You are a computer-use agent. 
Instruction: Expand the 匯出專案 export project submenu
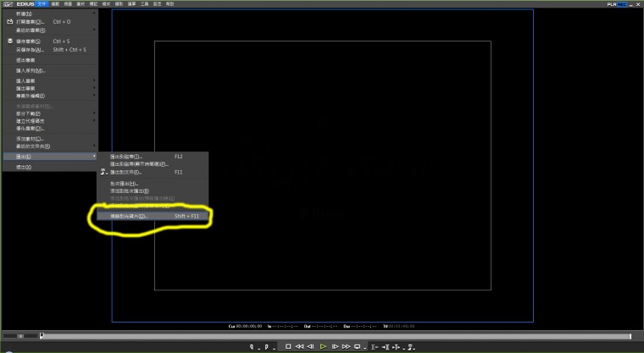pyautogui.click(x=50, y=88)
